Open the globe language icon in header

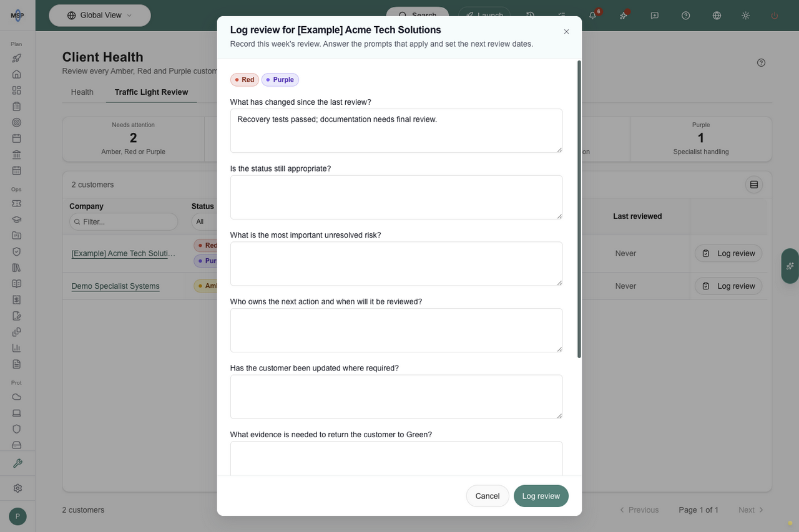tap(717, 15)
